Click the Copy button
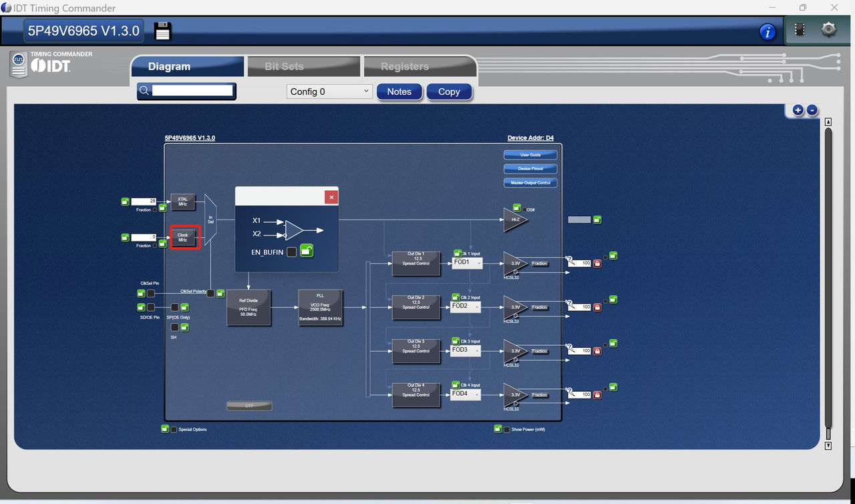 449,91
